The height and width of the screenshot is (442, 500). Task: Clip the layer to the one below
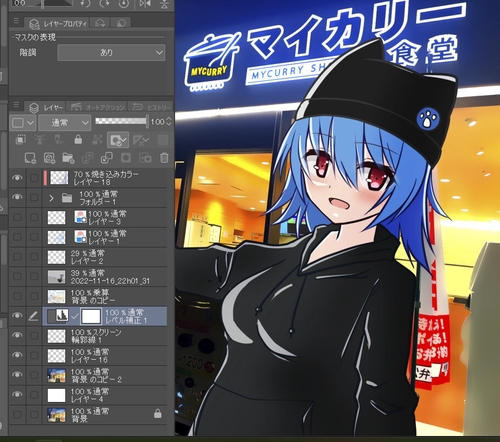click(x=21, y=140)
